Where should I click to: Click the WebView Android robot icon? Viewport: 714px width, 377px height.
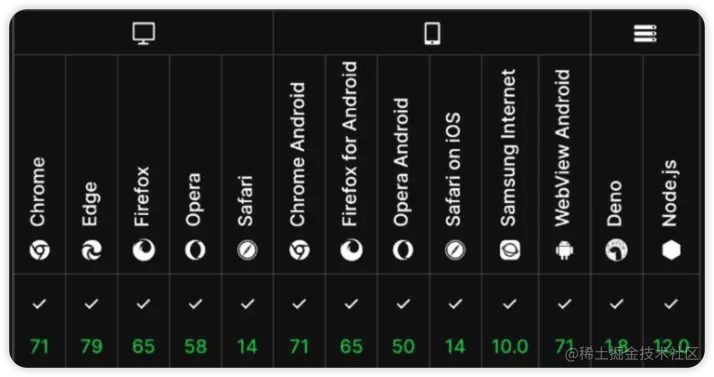tap(565, 250)
